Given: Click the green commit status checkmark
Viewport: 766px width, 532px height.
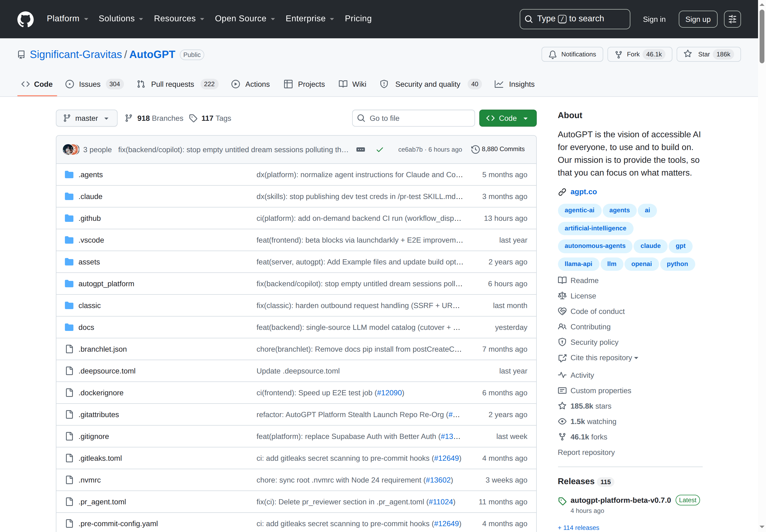Looking at the screenshot, I should point(379,150).
